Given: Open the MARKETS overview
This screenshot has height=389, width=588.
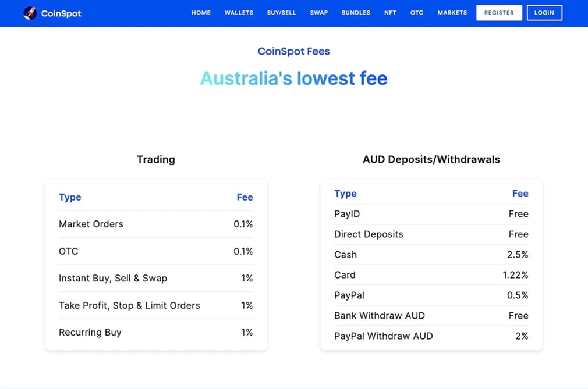Looking at the screenshot, I should coord(452,12).
